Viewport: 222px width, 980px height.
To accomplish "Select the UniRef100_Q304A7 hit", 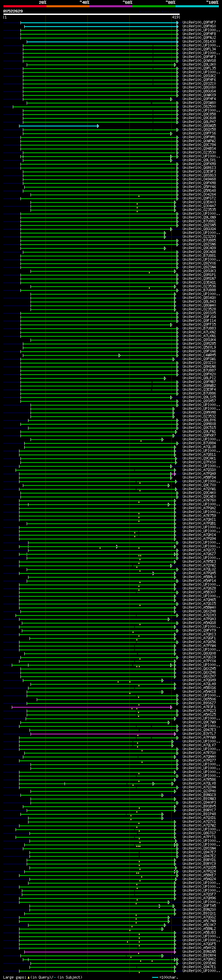I will 199,206.
